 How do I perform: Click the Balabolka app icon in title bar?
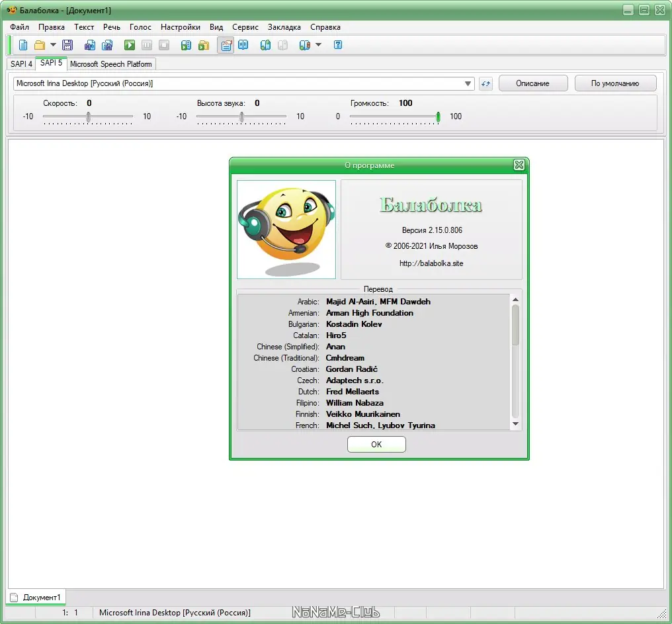(11, 10)
